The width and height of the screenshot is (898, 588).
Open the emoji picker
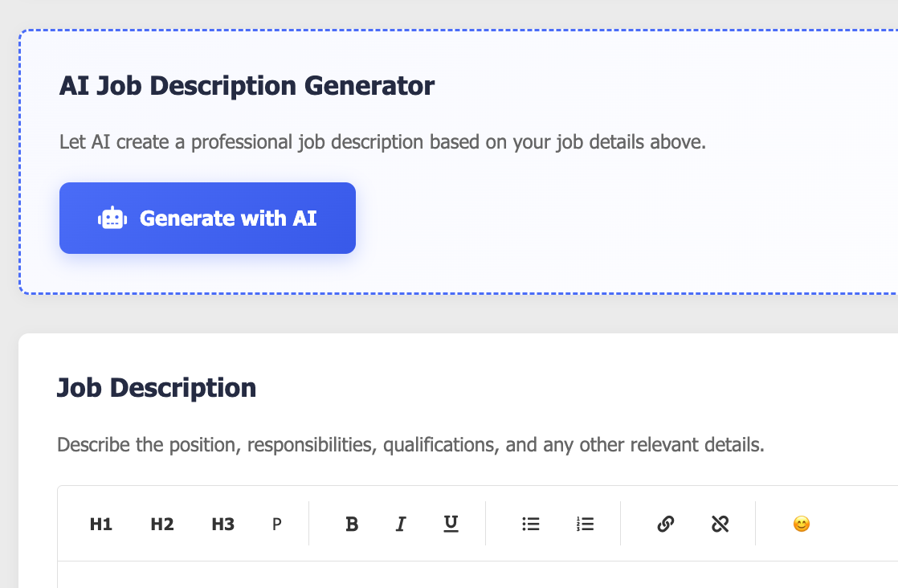click(x=801, y=524)
